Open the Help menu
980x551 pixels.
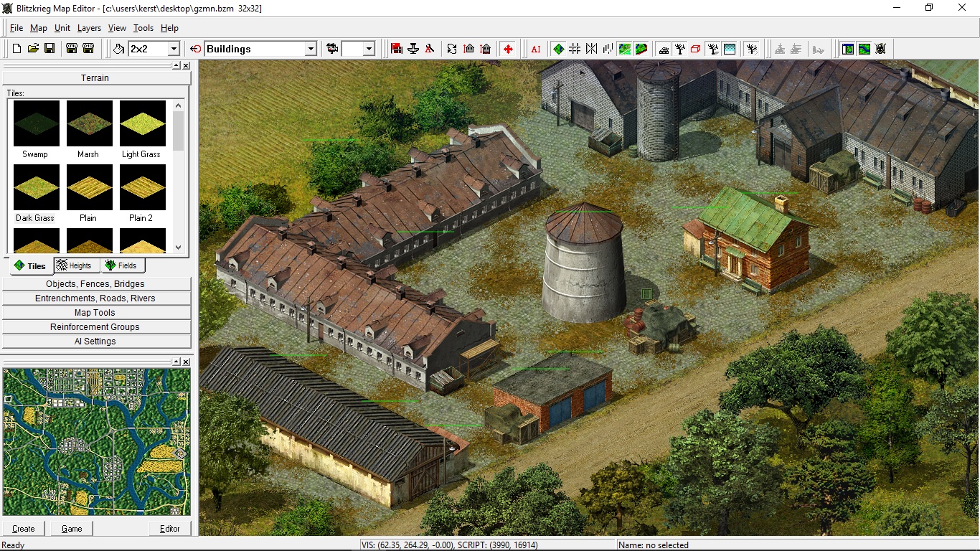coord(169,28)
